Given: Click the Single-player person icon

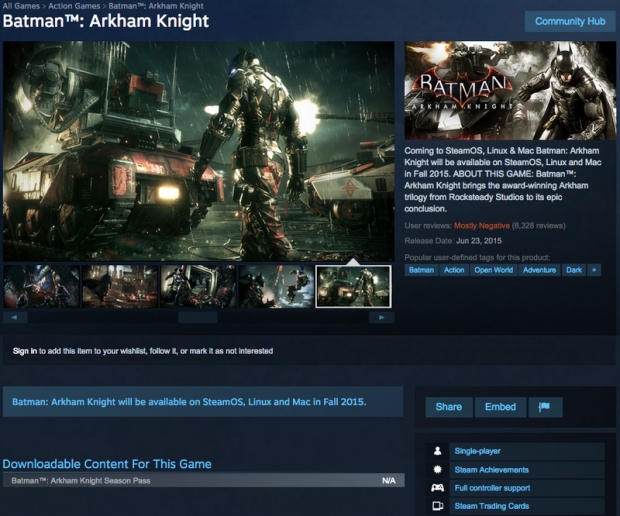Looking at the screenshot, I should [x=437, y=451].
